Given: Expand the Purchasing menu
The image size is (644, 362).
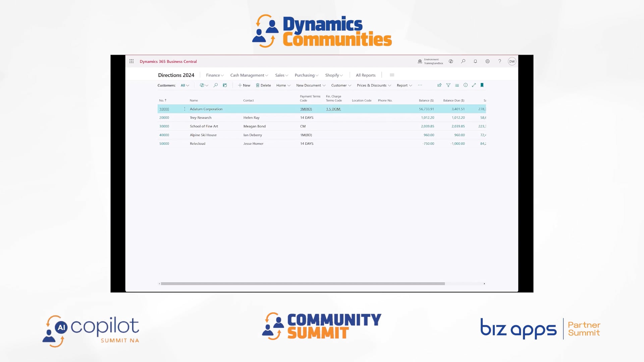Looking at the screenshot, I should (307, 75).
